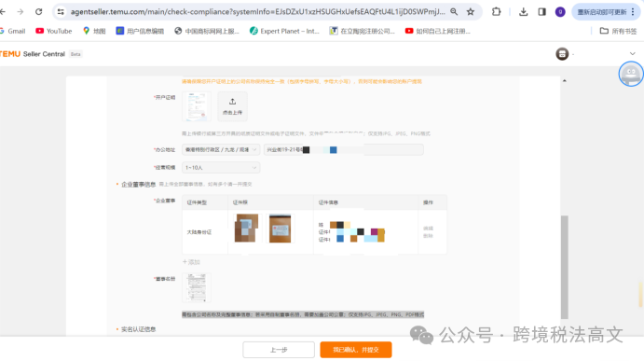
Task: Click the 上一步 previous step button
Action: pos(279,350)
